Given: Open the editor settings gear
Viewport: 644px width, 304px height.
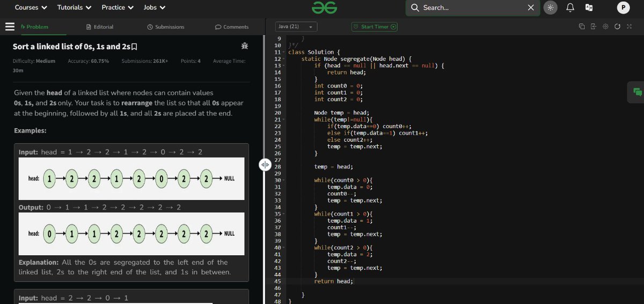Looking at the screenshot, I should pos(605,27).
